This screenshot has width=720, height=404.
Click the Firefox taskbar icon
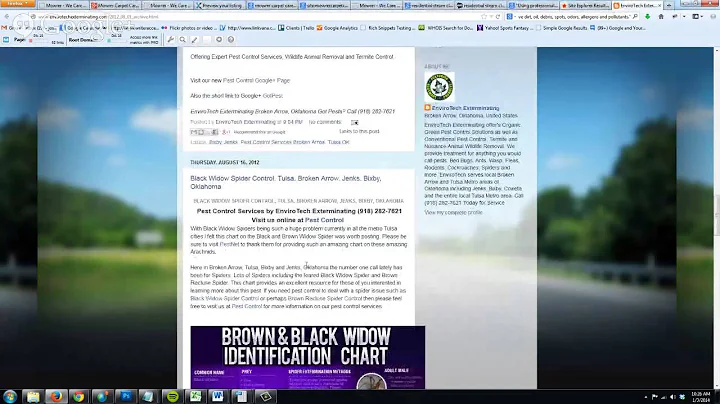pyautogui.click(x=56, y=397)
